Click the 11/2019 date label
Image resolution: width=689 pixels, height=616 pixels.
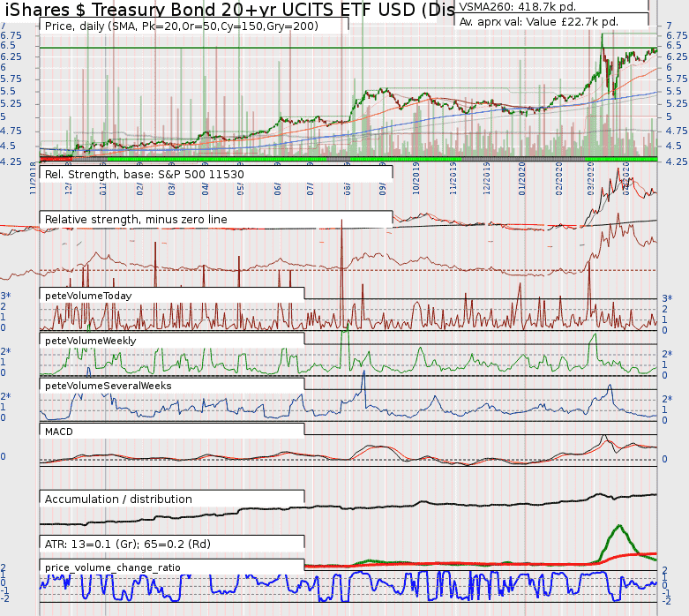[453, 178]
